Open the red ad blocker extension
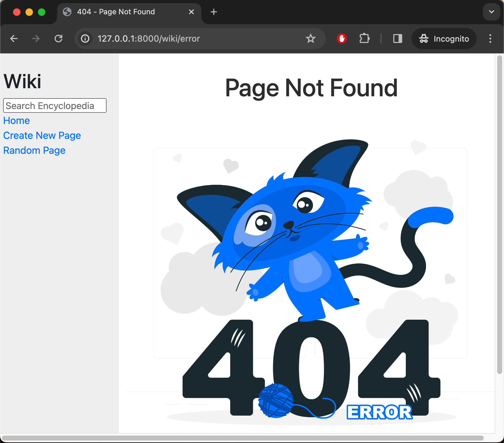 (341, 39)
